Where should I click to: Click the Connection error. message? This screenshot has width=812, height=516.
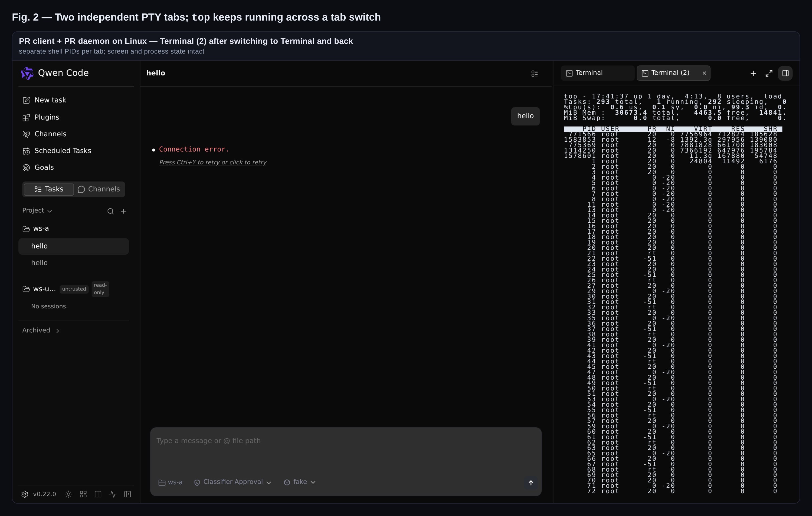pyautogui.click(x=194, y=149)
